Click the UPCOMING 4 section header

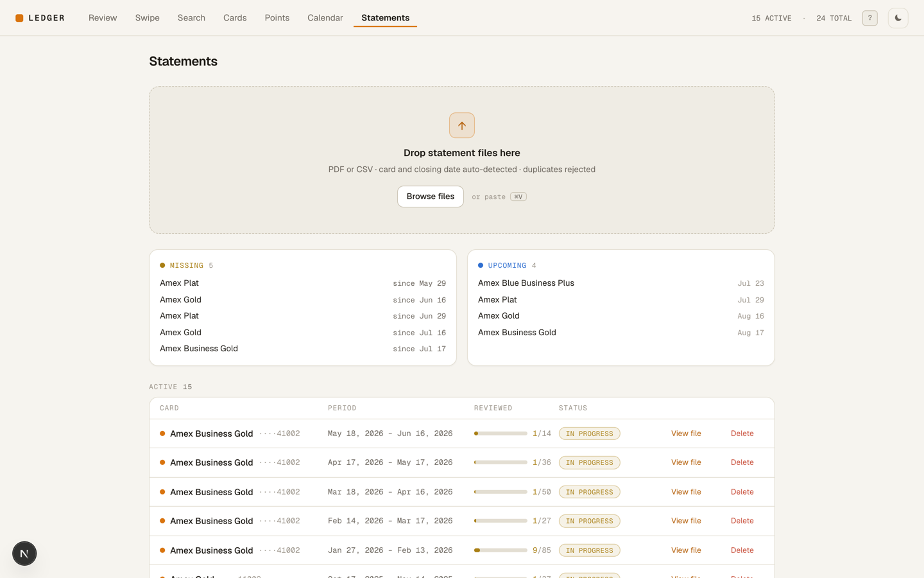pos(507,265)
